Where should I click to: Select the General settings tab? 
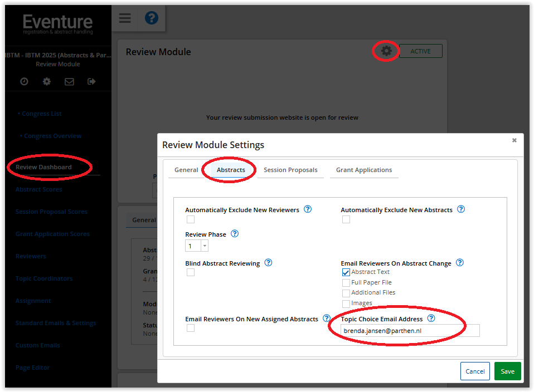(186, 170)
